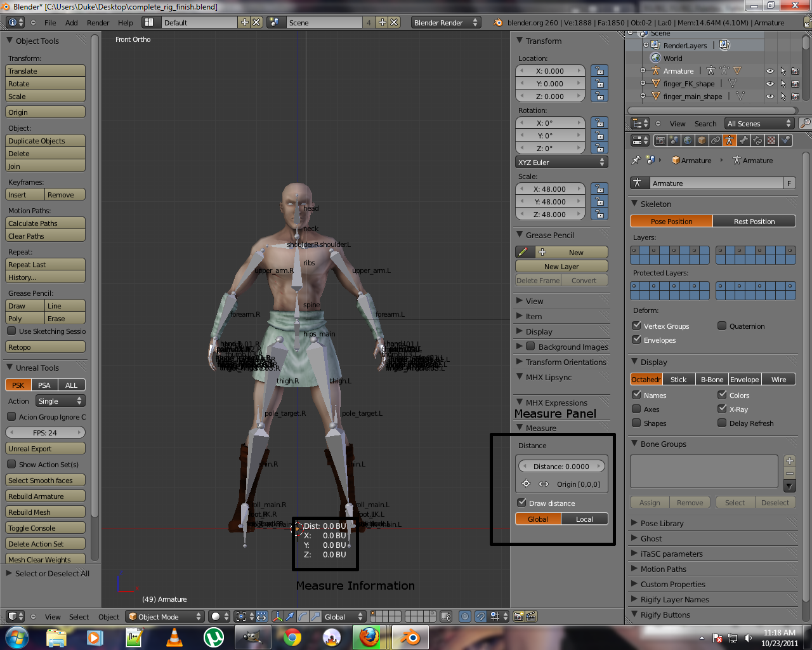
Task: Open the Help menu
Action: (126, 23)
